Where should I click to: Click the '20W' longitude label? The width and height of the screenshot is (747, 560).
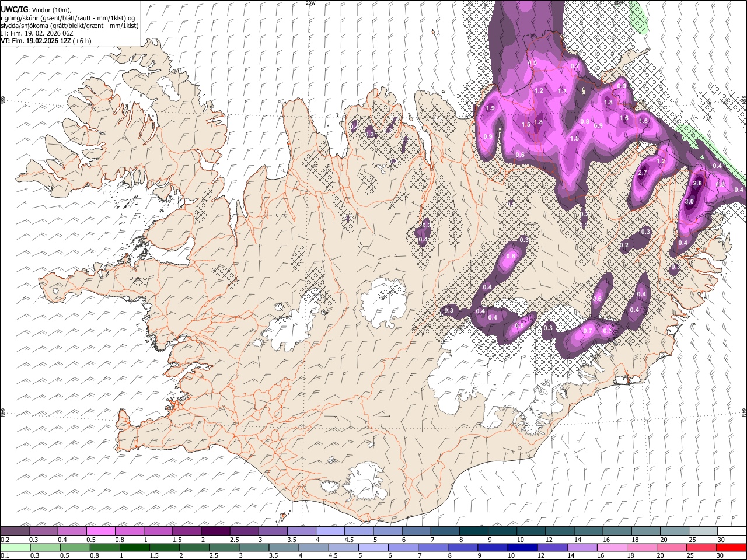click(x=310, y=3)
